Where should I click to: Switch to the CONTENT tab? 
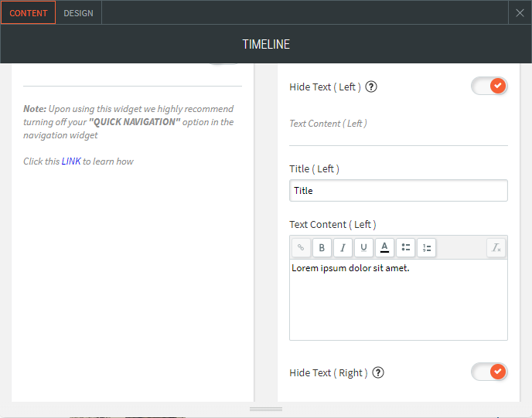29,13
